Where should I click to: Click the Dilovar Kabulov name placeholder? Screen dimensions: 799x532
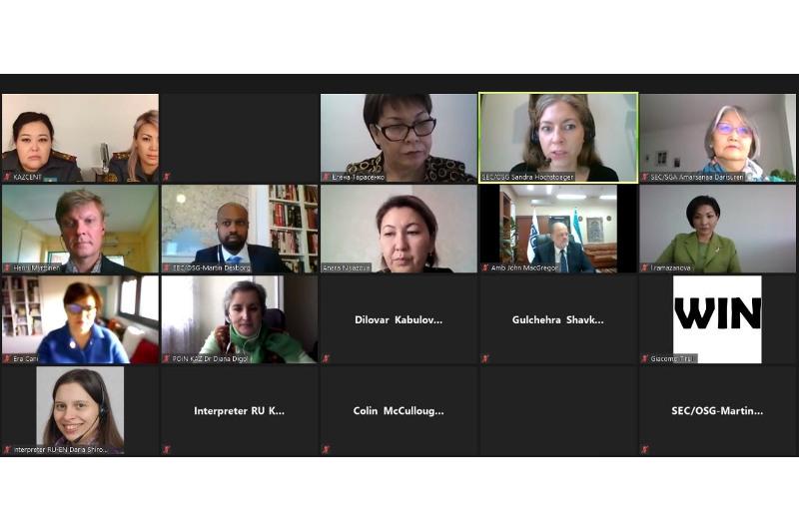tap(399, 319)
